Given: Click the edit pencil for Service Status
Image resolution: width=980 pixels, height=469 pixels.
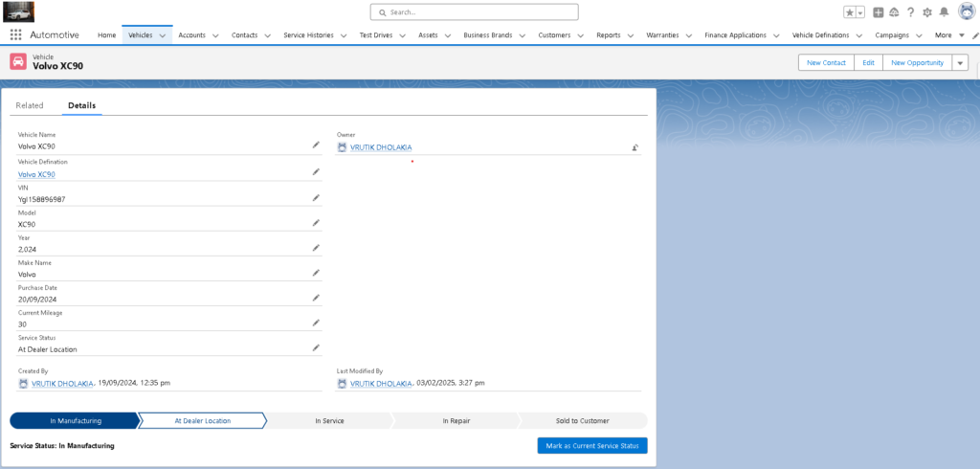Looking at the screenshot, I should (316, 347).
